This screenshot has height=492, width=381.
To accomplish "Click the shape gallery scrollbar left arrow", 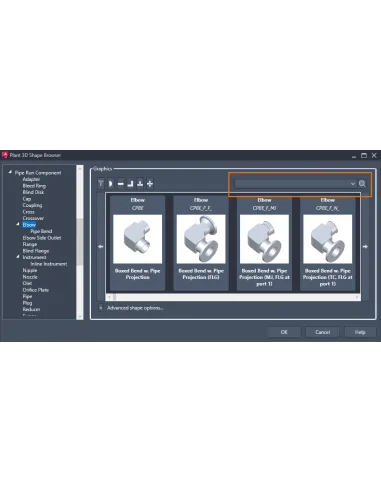I will pos(109,297).
